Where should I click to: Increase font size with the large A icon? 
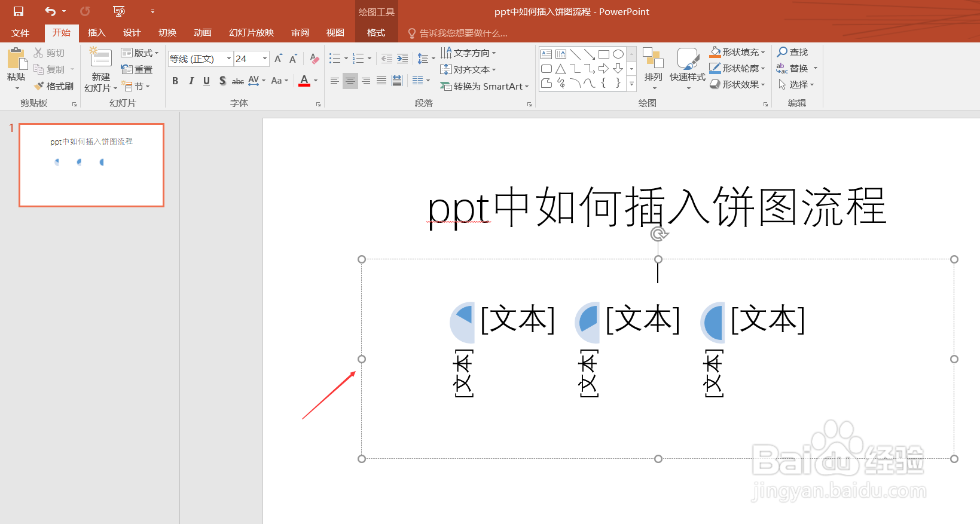tap(279, 59)
